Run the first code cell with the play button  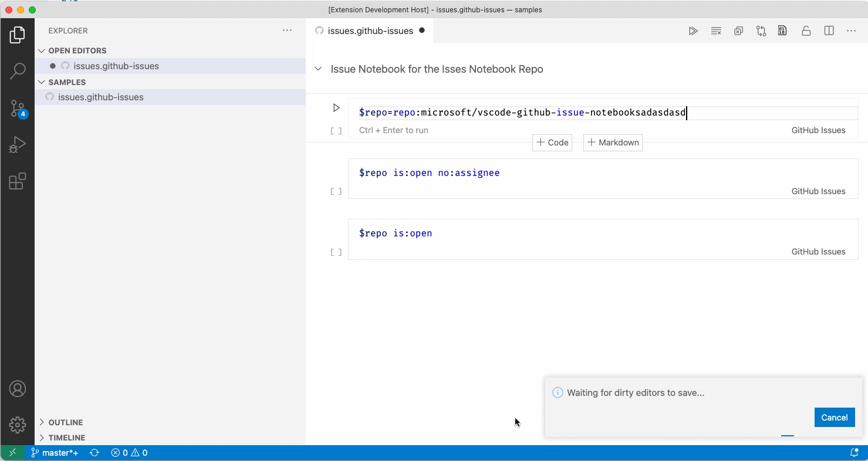click(x=336, y=107)
